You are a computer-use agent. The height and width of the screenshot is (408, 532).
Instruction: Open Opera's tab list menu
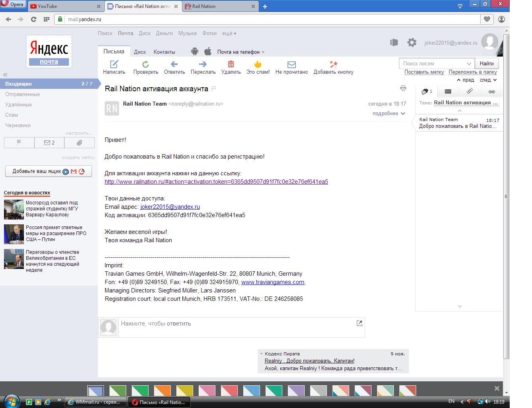tap(460, 6)
